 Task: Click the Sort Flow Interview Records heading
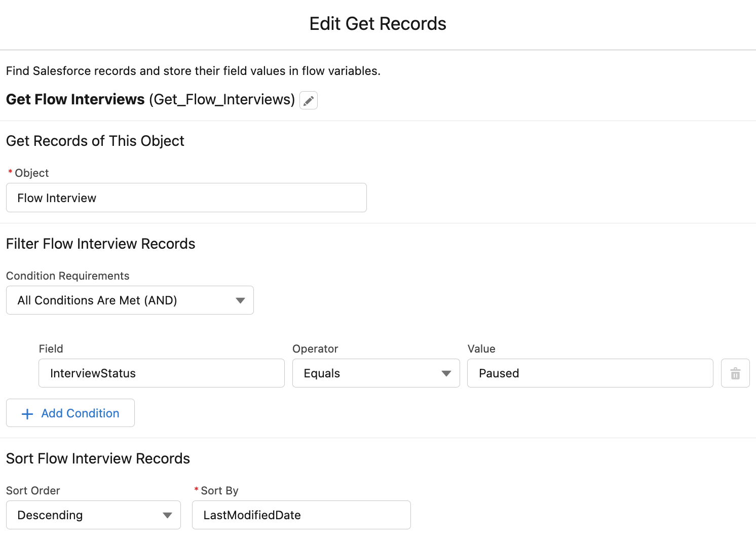(98, 458)
